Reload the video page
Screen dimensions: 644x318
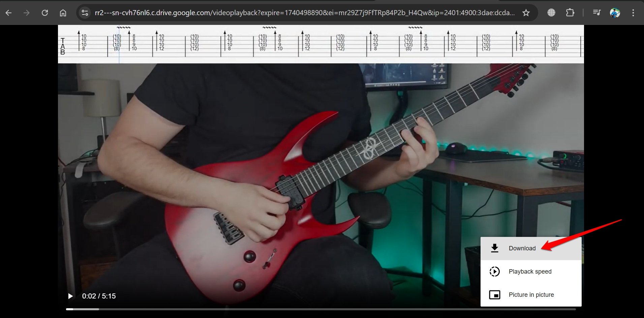click(45, 13)
